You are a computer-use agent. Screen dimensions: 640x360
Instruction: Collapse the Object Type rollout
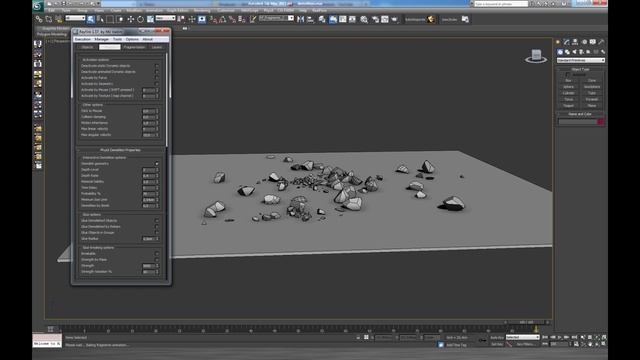tap(580, 69)
